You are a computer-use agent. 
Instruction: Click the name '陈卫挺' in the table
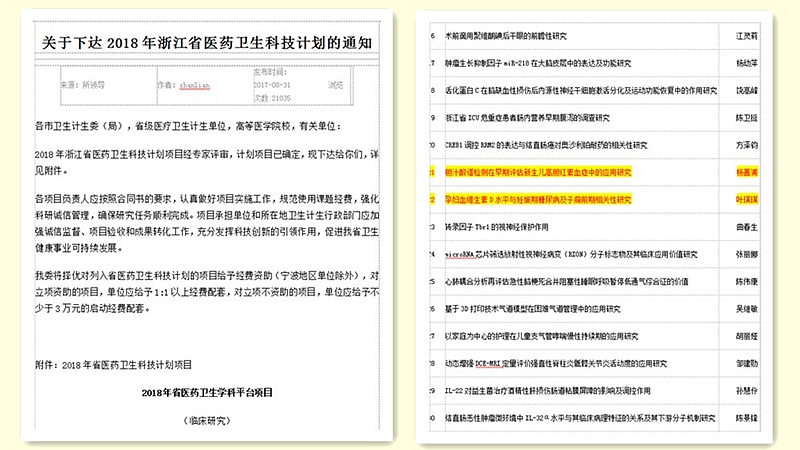pos(746,118)
